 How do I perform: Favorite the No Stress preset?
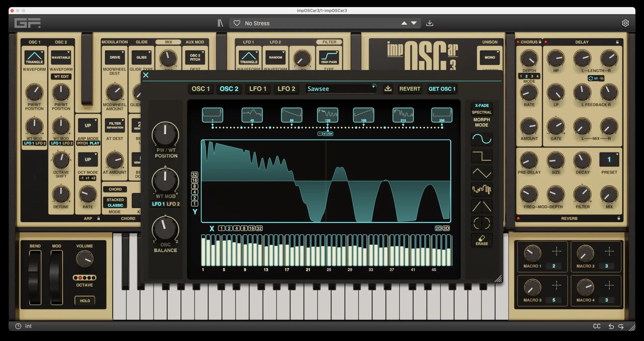[x=237, y=23]
